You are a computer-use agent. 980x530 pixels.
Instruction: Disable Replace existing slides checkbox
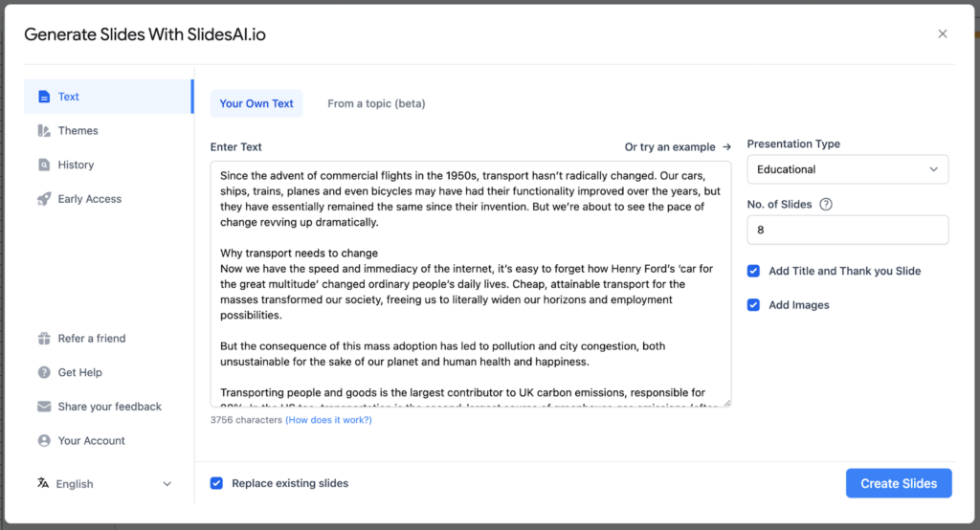coord(217,483)
